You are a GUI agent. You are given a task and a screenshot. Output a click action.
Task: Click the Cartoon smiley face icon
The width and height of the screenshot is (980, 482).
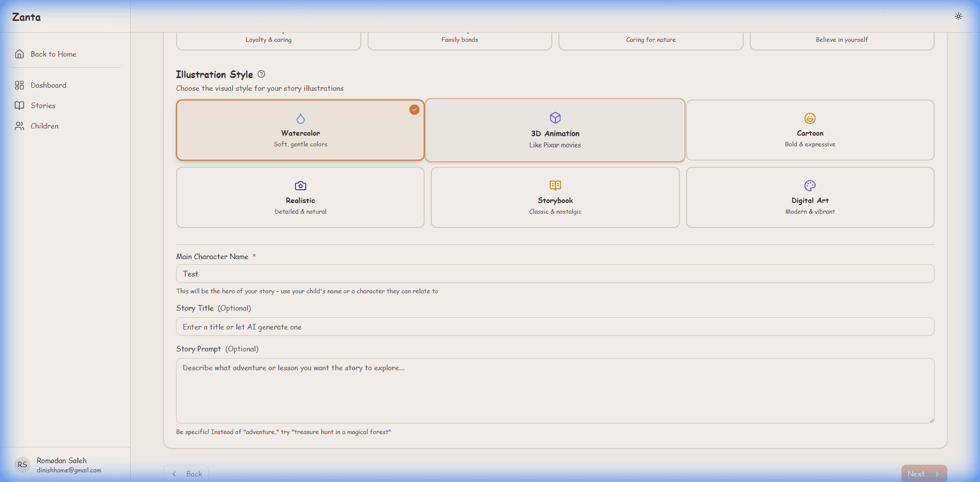[x=810, y=118]
